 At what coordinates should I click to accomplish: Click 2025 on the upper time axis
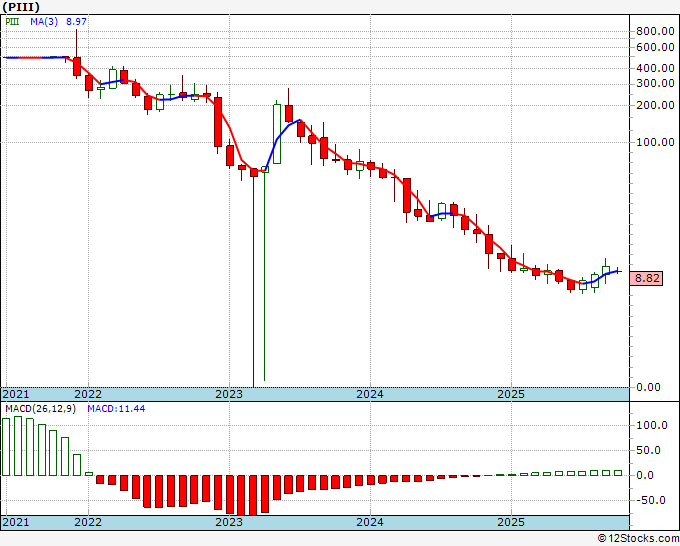[511, 394]
